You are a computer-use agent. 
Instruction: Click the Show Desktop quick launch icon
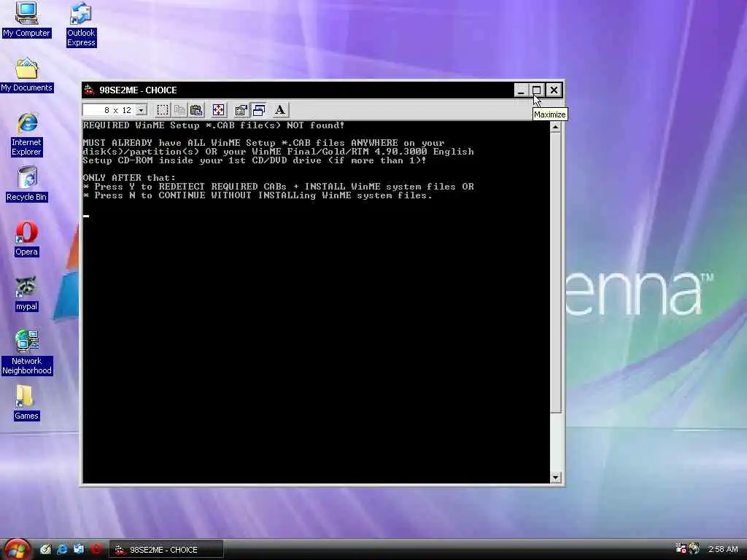[45, 549]
